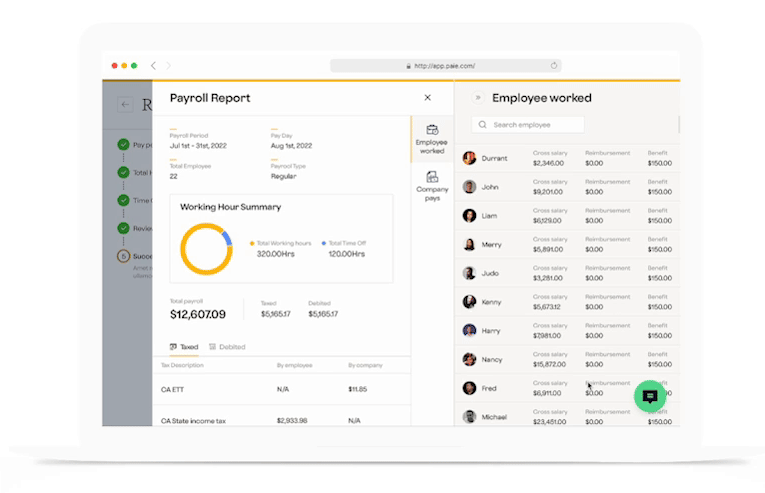Click John's avatar
Image resolution: width=765 pixels, height=493 pixels.
(469, 187)
